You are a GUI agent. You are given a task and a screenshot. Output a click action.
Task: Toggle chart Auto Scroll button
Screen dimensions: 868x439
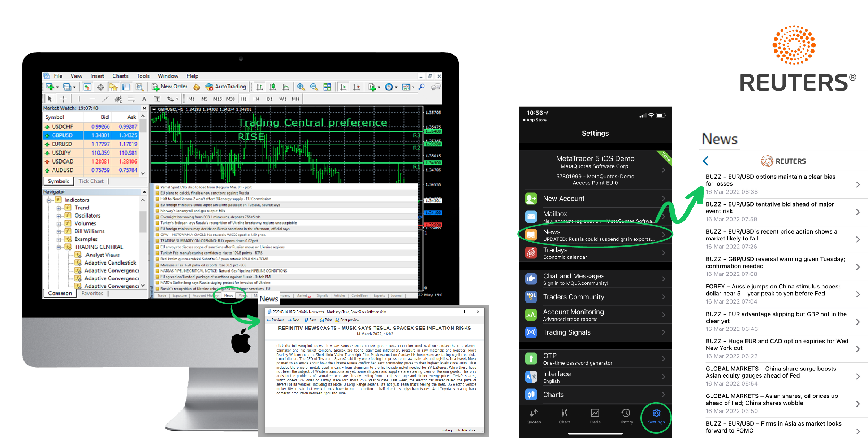(343, 87)
